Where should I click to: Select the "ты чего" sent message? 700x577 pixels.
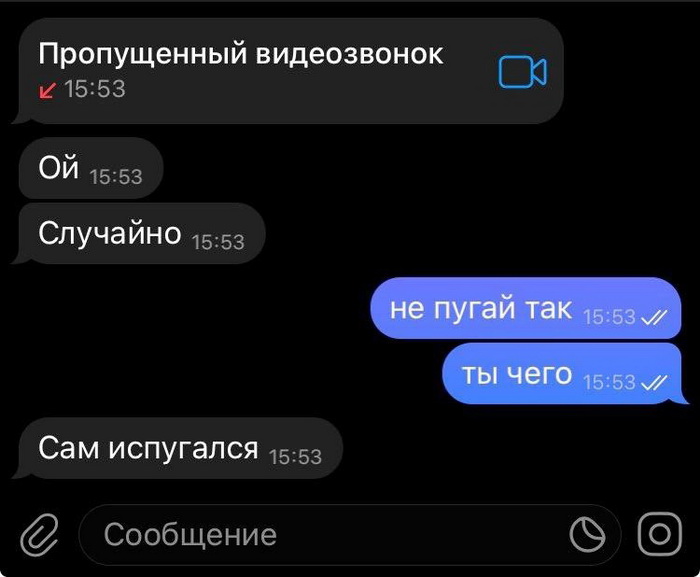tap(564, 373)
